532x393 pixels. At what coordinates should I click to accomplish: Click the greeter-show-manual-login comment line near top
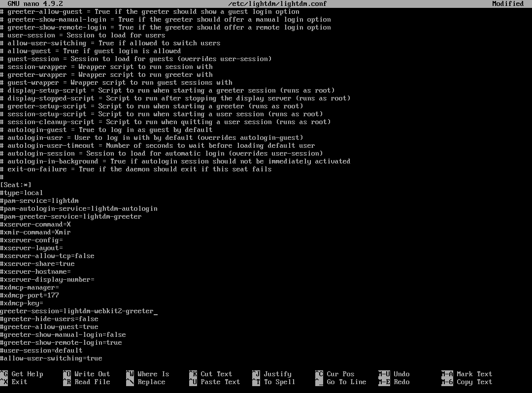[165, 19]
